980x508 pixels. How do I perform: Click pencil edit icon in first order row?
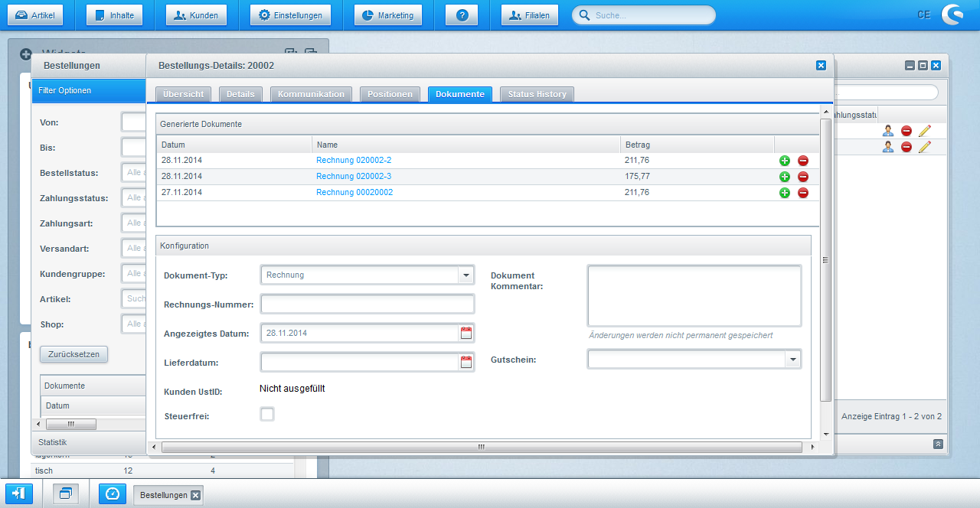pos(925,132)
